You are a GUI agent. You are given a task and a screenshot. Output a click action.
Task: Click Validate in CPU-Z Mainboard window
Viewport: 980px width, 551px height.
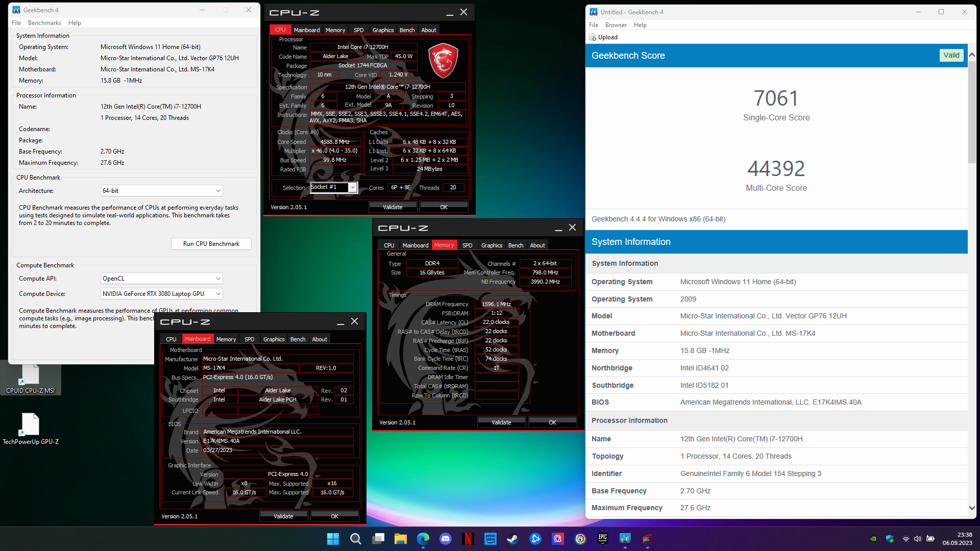point(283,516)
